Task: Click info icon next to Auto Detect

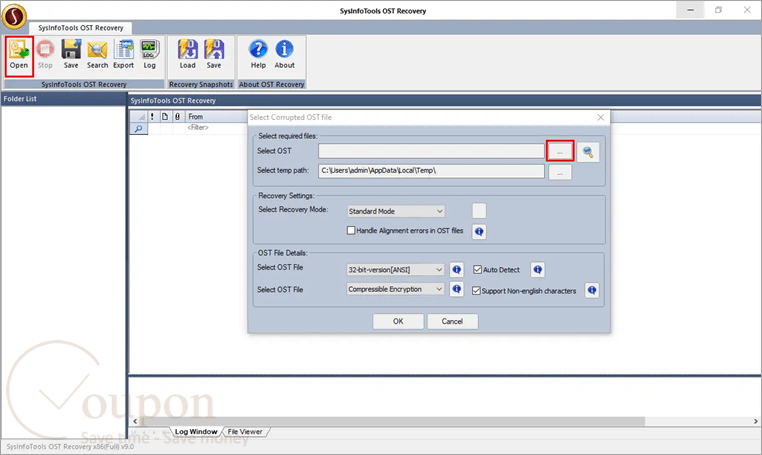Action: coord(537,269)
